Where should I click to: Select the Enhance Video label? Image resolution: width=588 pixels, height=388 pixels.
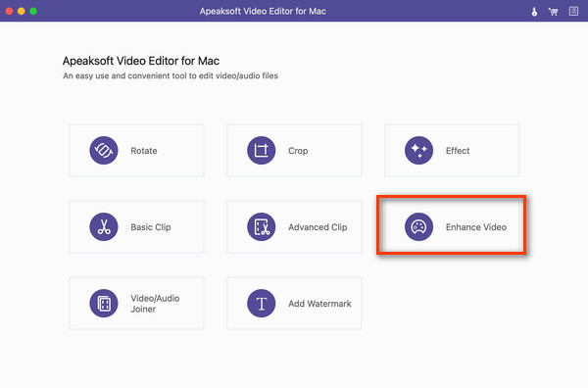point(476,227)
